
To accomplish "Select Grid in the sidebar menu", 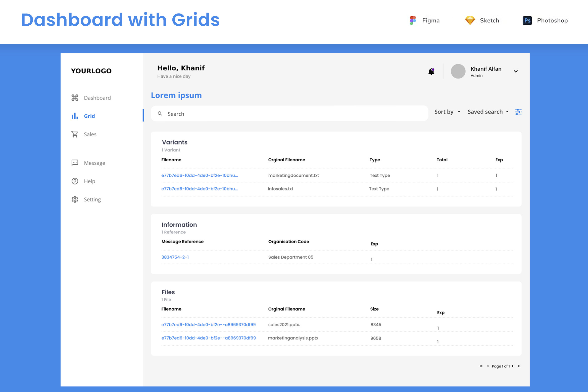I will click(89, 116).
